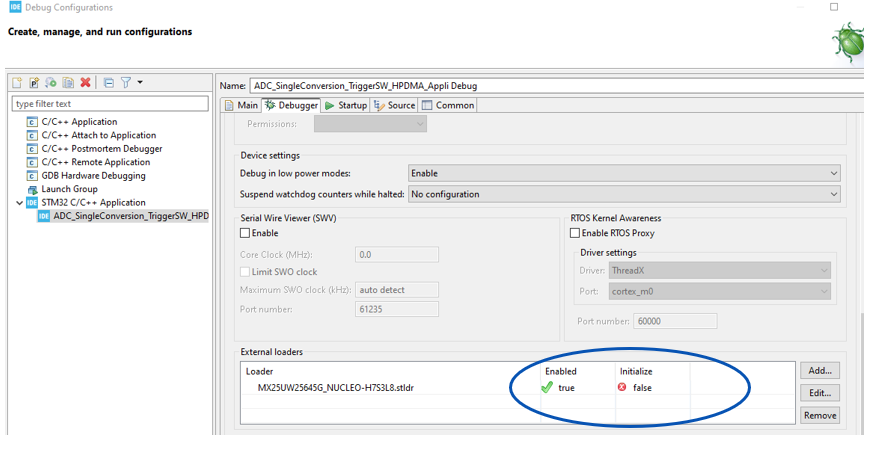This screenshot has width=888, height=452.
Task: Open the ThreadX Driver dropdown
Action: click(x=720, y=271)
